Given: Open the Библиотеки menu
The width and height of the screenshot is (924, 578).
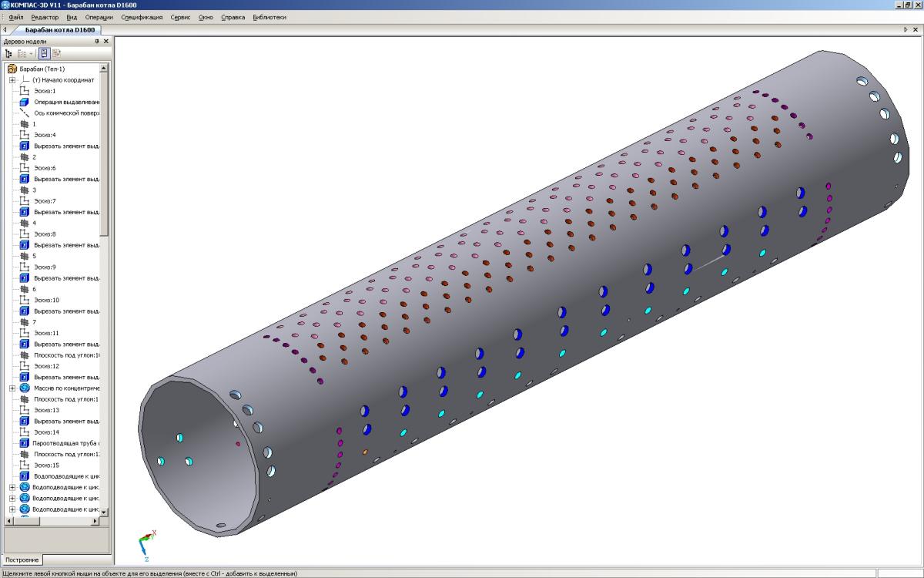Looking at the screenshot, I should click(269, 17).
